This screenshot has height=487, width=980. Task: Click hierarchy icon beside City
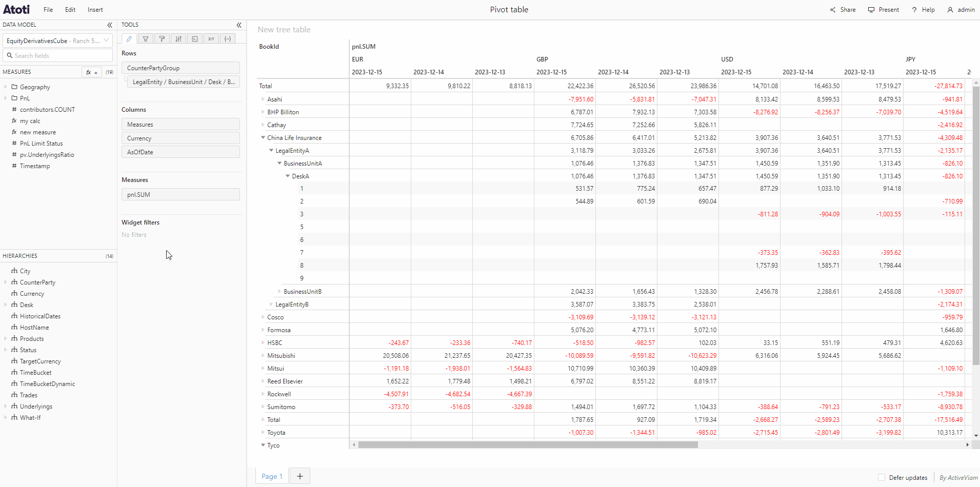click(14, 271)
